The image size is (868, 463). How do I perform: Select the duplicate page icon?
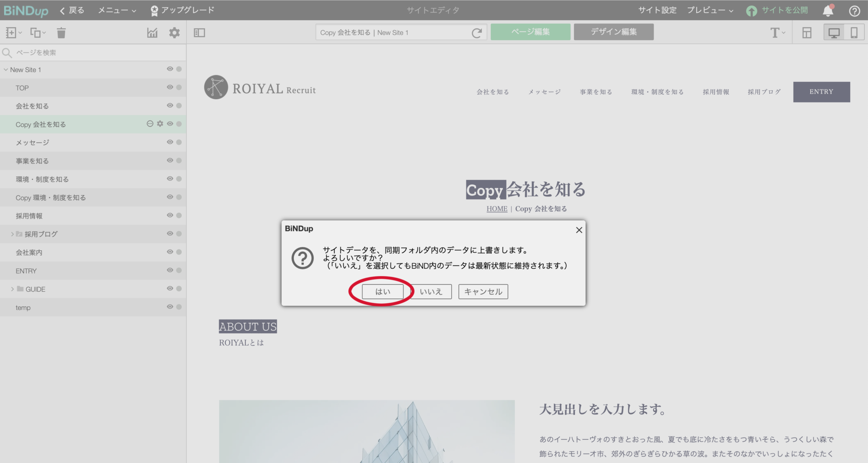coord(35,32)
